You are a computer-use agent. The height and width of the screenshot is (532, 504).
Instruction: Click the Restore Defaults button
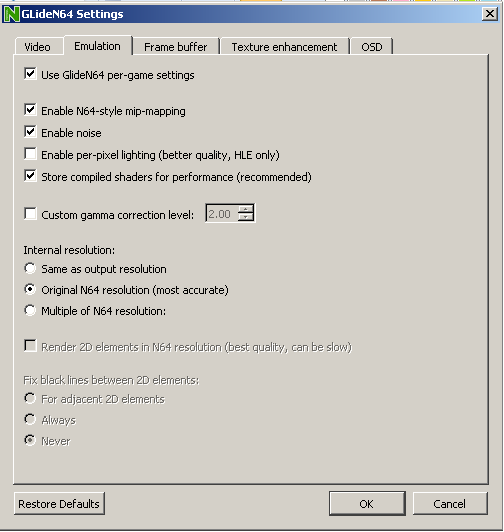point(59,504)
